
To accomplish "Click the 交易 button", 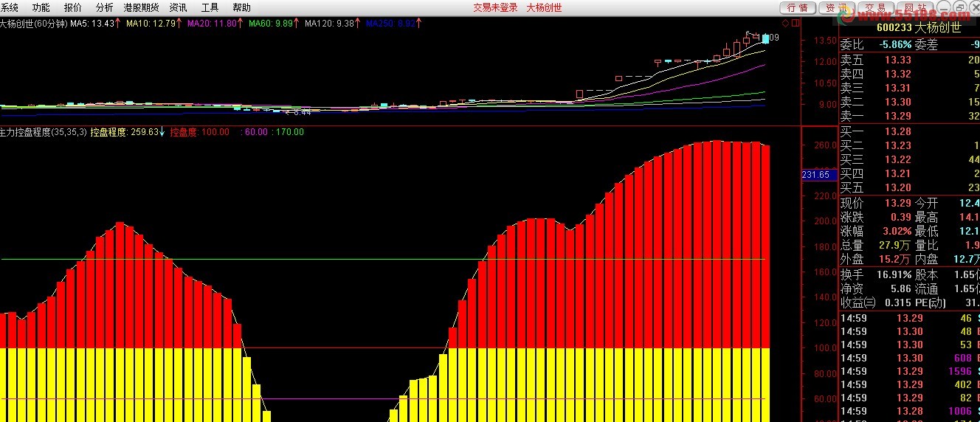I will 875,7.
